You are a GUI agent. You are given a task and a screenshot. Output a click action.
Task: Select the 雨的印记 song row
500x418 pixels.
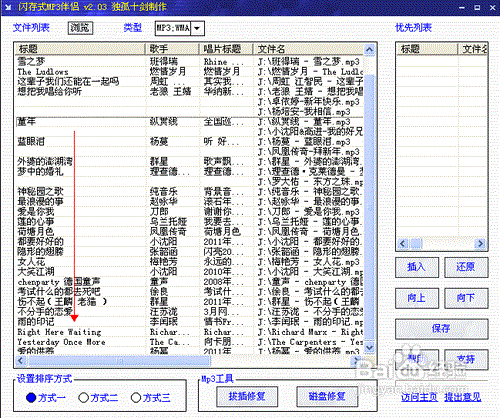[x=189, y=322]
